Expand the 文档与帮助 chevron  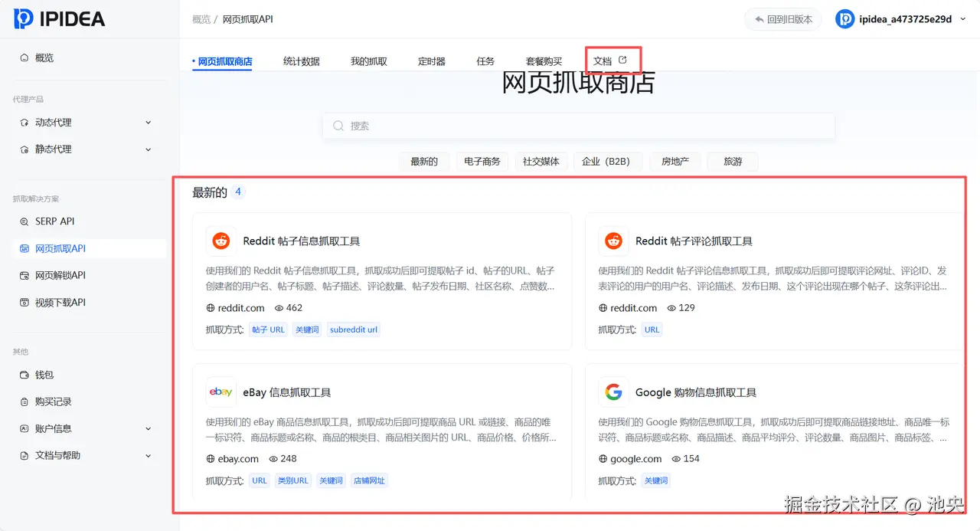click(149, 455)
